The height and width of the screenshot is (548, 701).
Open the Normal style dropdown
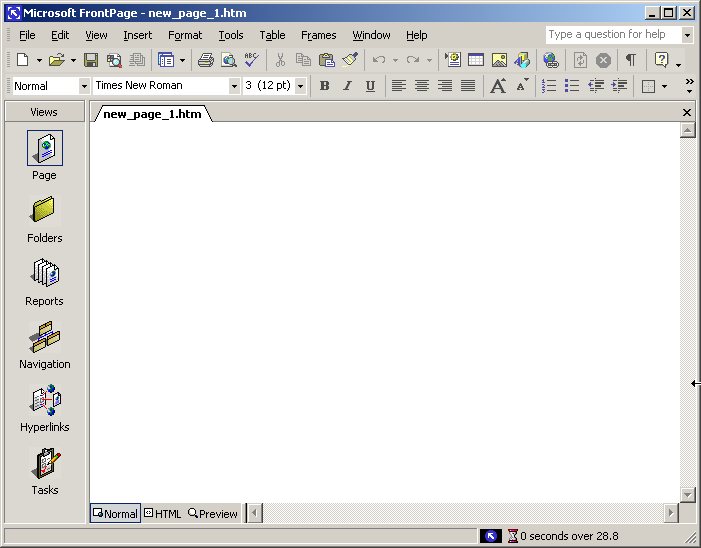click(x=84, y=86)
